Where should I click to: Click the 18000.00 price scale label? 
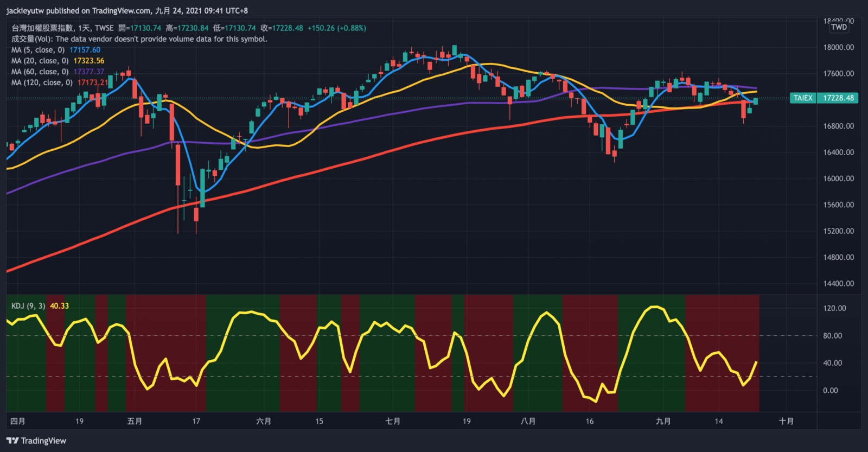click(x=838, y=47)
